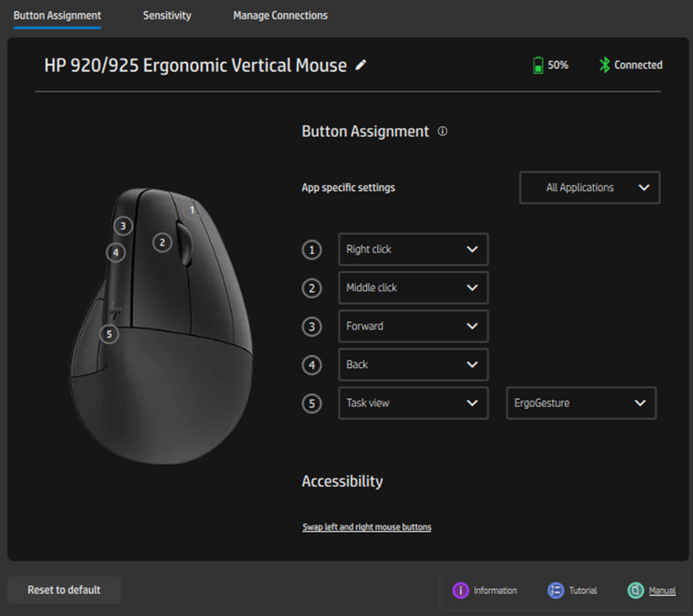Click the blue Tutorial icon
This screenshot has height=616, width=693.
point(556,590)
